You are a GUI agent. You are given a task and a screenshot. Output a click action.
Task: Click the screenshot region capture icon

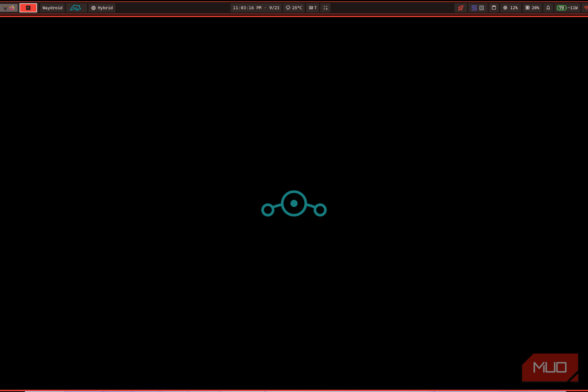tap(325, 8)
